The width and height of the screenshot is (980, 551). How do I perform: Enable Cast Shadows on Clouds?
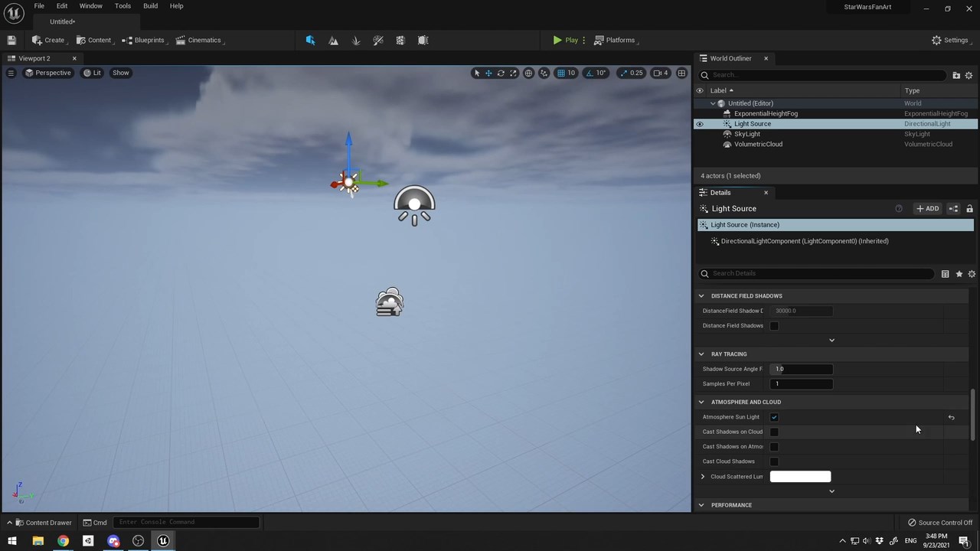[x=773, y=432]
